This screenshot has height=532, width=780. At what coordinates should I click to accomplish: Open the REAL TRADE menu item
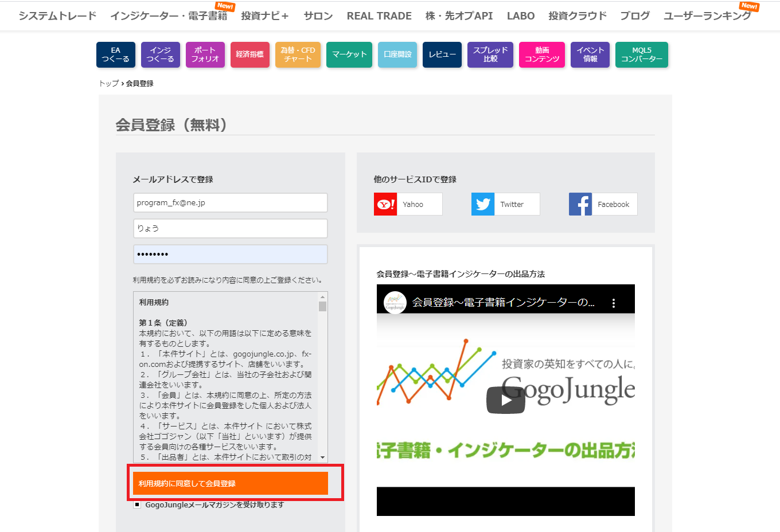(379, 16)
